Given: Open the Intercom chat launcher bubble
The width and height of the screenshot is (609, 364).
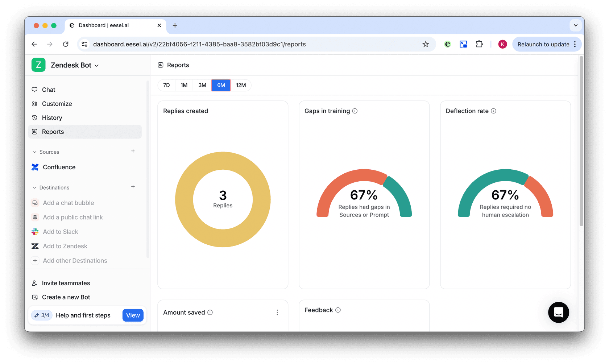Looking at the screenshot, I should pos(558,312).
